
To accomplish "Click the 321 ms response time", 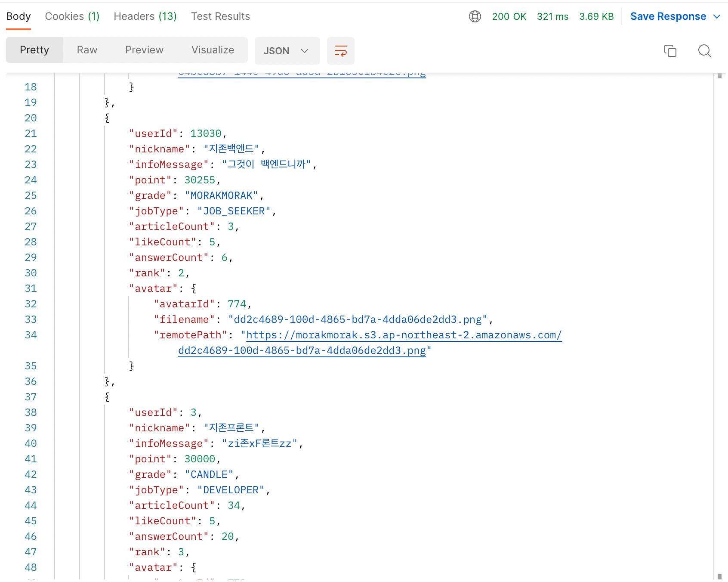I will pos(552,16).
